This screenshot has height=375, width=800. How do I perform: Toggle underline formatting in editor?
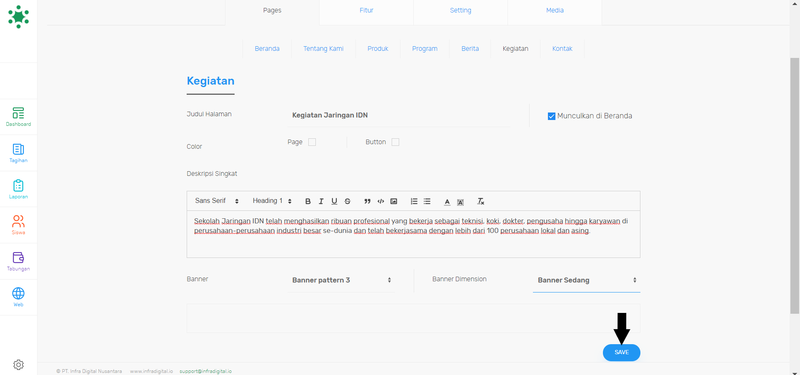334,202
